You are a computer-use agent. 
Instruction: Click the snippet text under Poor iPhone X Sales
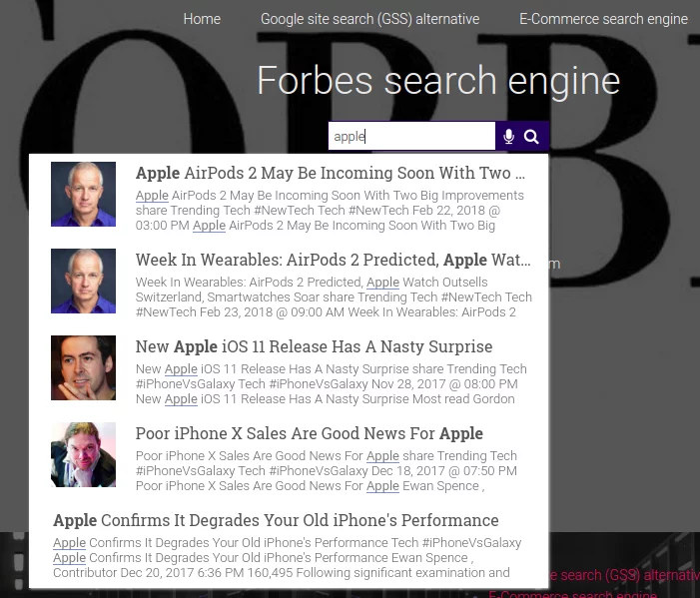(326, 471)
